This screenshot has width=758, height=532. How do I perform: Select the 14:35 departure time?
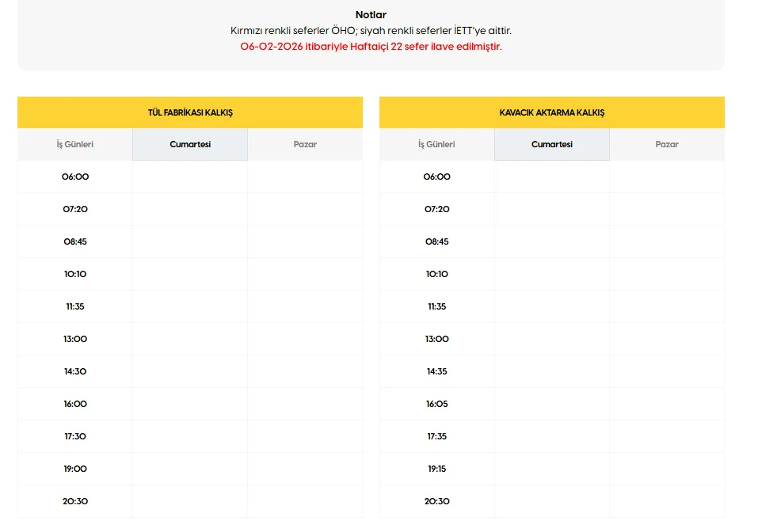pyautogui.click(x=436, y=371)
